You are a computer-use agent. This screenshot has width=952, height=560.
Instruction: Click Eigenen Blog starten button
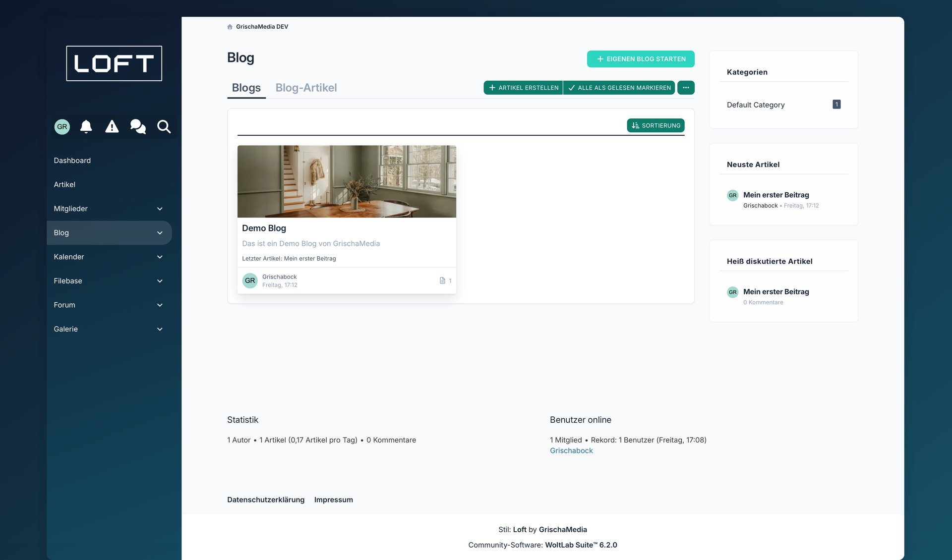click(x=641, y=59)
